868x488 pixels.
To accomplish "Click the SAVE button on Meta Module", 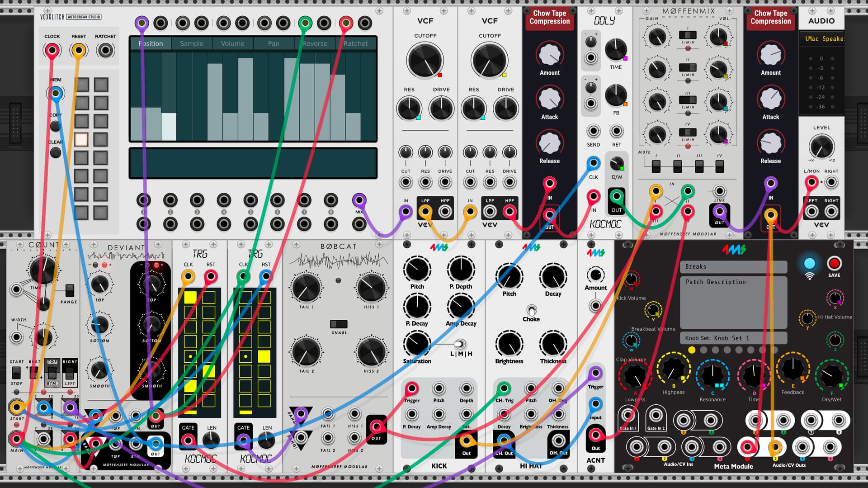I will [834, 264].
